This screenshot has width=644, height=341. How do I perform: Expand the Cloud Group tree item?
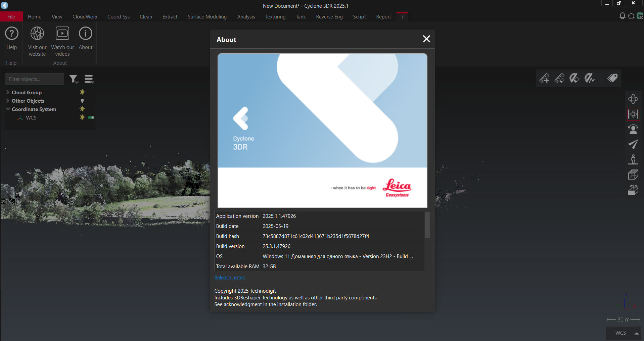(x=7, y=92)
